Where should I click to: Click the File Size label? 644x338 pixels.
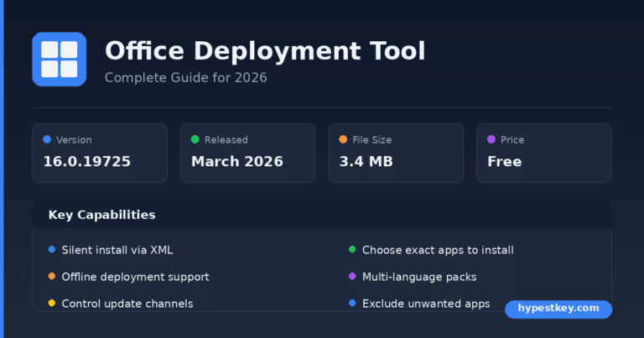(372, 139)
